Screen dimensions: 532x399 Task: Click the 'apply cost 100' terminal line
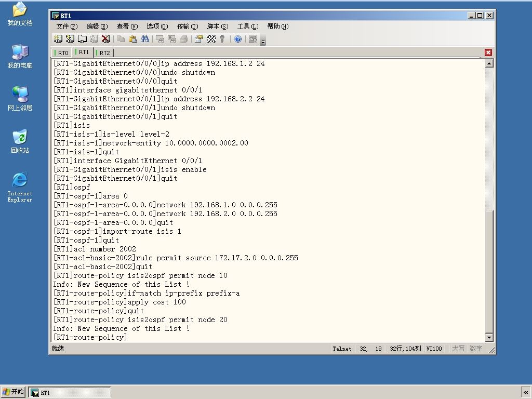(x=119, y=302)
